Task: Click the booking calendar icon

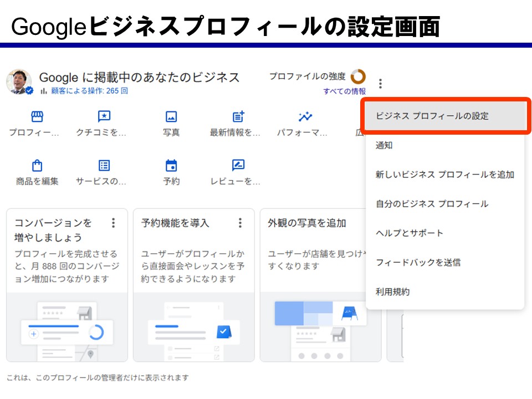Action: point(171,166)
